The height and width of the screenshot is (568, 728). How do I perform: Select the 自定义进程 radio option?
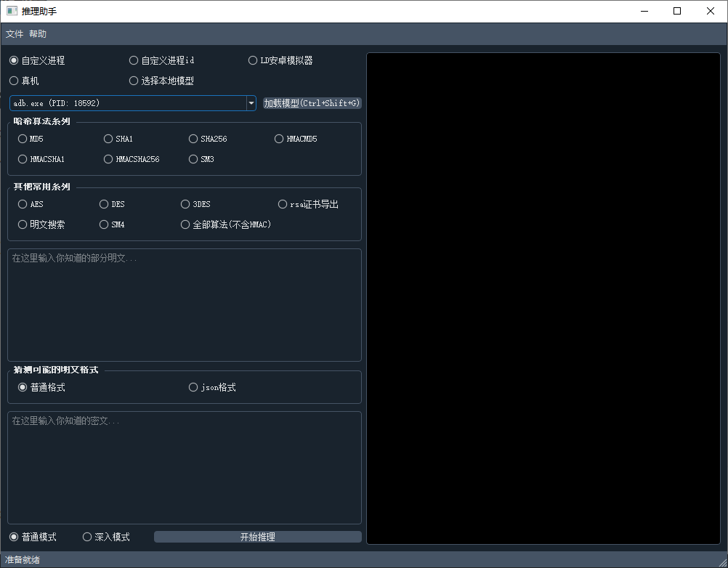tap(37, 60)
